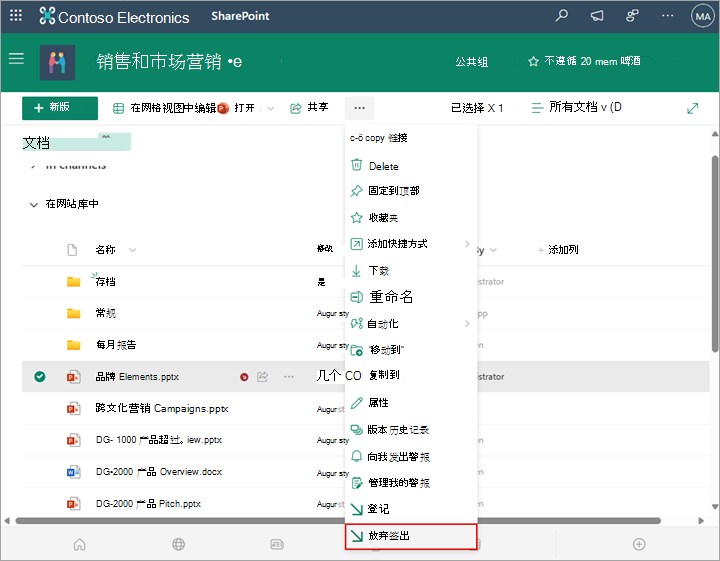
Task: Click the horizontal scrollbar track
Action: [x=338, y=521]
